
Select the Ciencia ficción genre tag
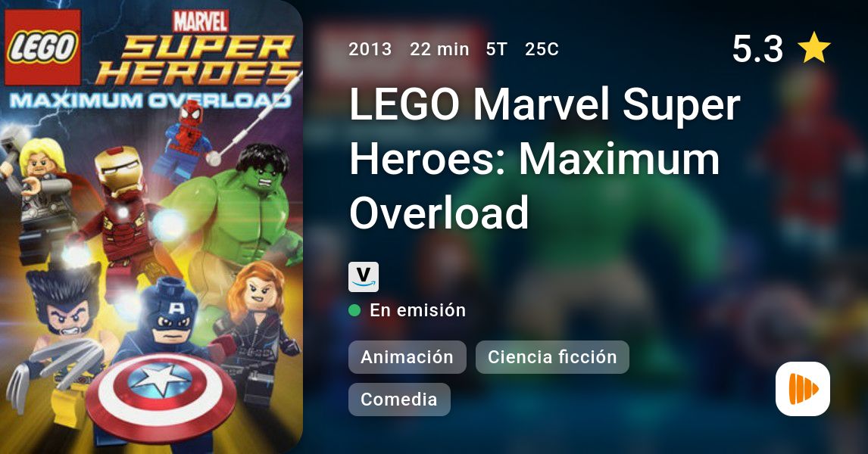pos(552,357)
